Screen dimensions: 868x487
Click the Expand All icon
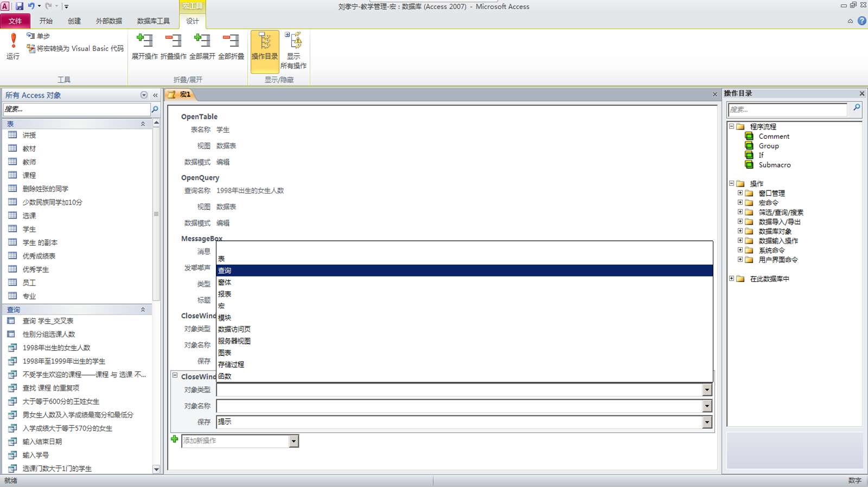pos(202,41)
